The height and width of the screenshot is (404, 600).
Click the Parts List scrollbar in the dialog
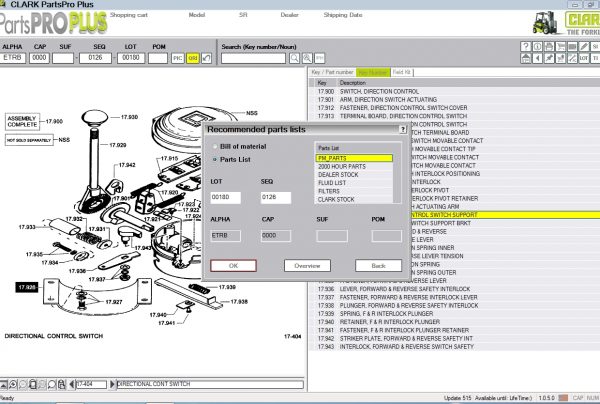coord(397,178)
